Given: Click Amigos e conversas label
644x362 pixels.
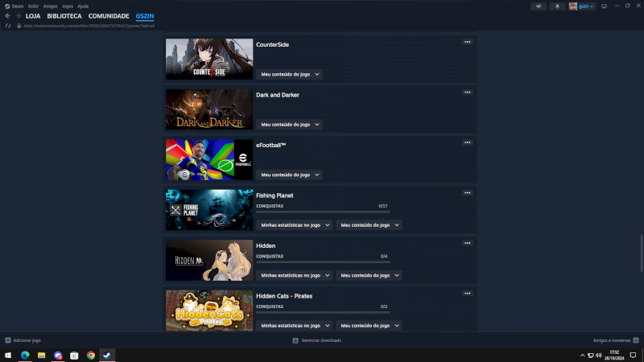Looking at the screenshot, I should [612, 340].
